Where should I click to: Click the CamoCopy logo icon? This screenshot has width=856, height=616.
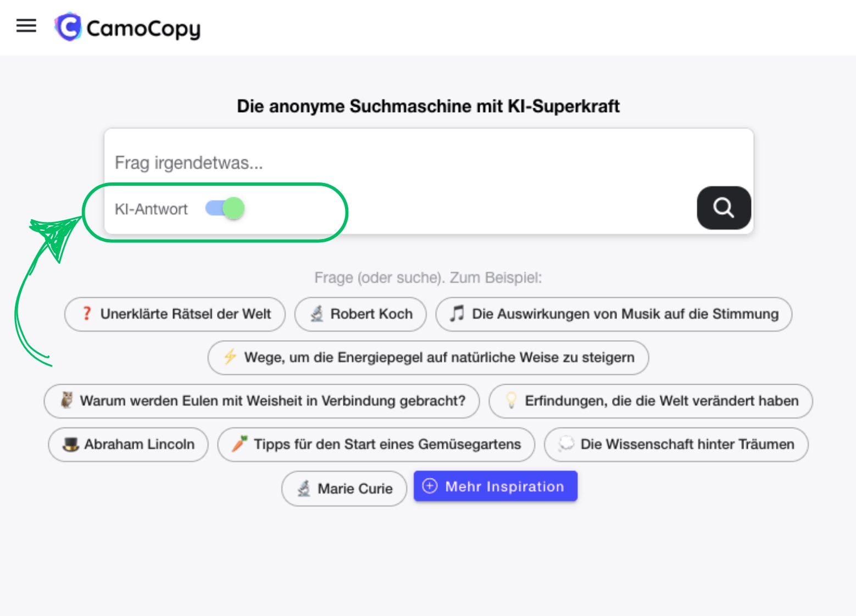pyautogui.click(x=67, y=26)
